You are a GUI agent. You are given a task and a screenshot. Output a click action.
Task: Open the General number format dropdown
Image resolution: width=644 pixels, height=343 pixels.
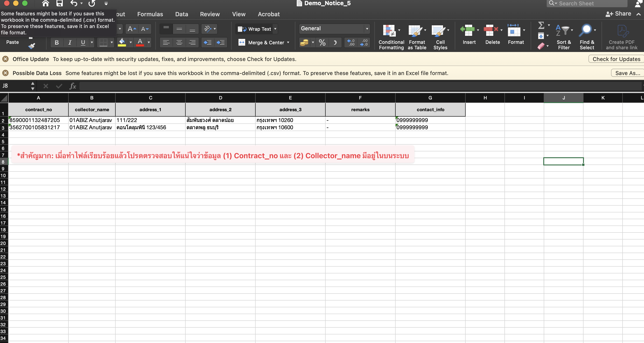pyautogui.click(x=367, y=29)
